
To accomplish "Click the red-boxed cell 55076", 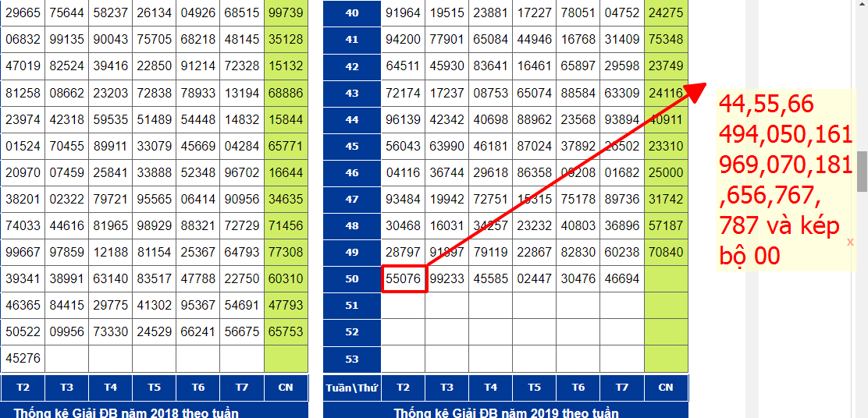I will (404, 278).
